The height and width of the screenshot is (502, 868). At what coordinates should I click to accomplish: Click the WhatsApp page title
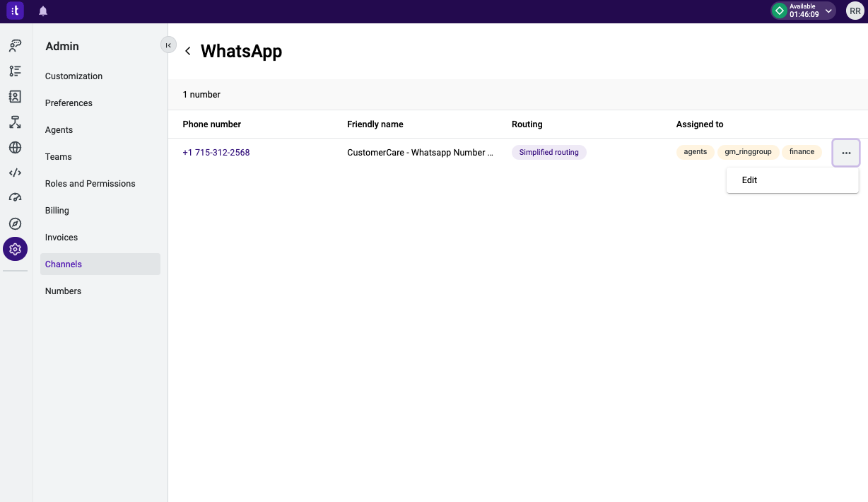pyautogui.click(x=241, y=51)
